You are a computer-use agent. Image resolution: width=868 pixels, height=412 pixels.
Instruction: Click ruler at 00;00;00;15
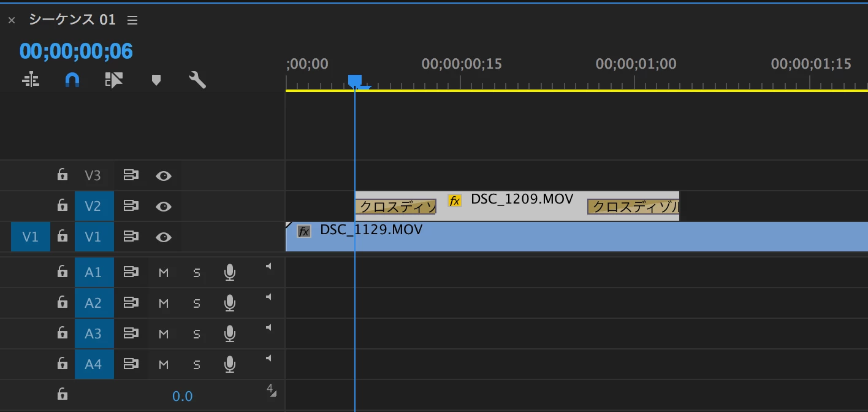(x=462, y=64)
